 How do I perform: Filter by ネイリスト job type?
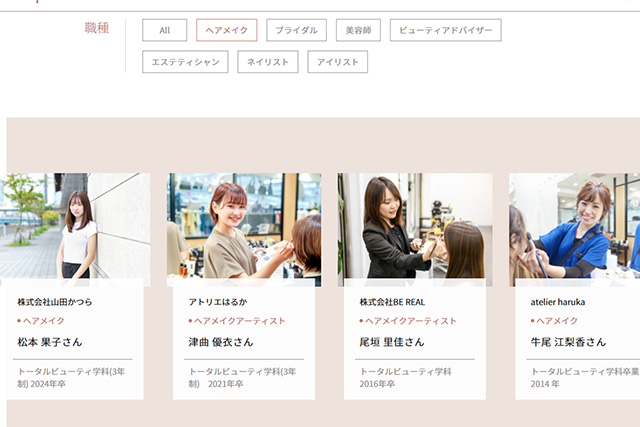pos(268,62)
